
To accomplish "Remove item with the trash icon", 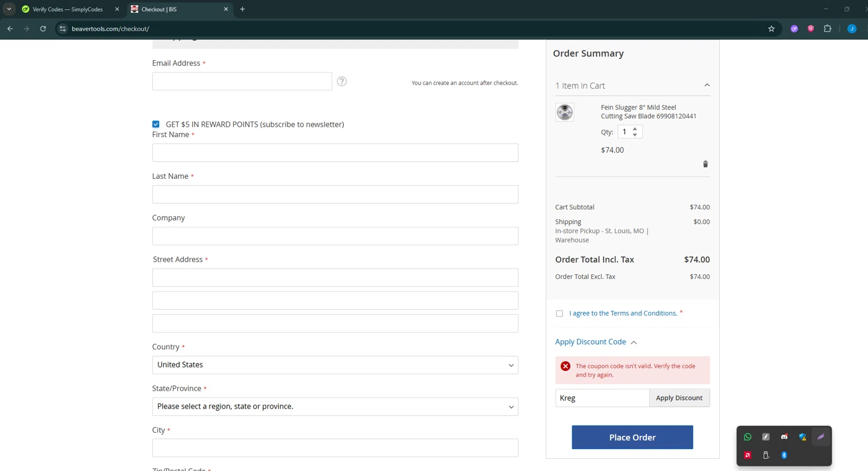I will (x=705, y=164).
